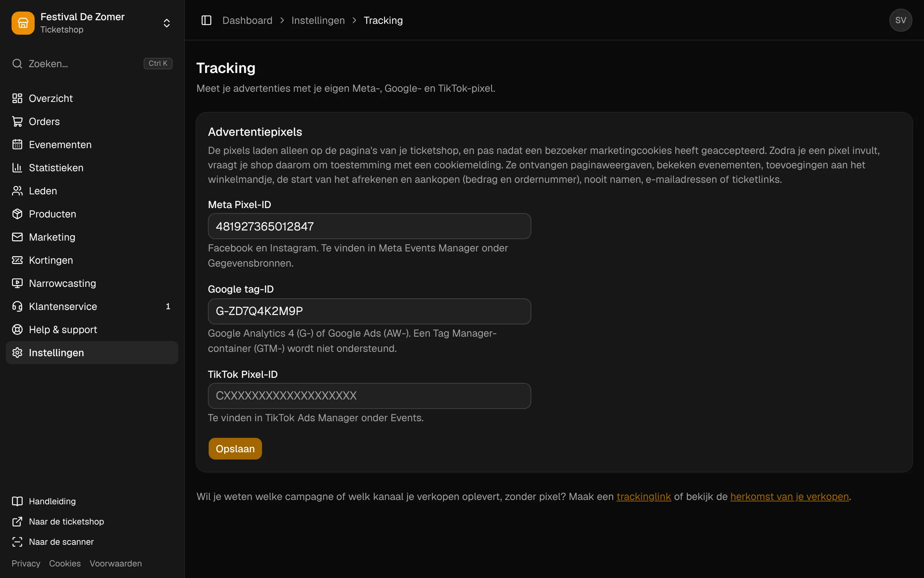Navigate to Dashboard in the breadcrumb
This screenshot has width=924, height=578.
click(x=247, y=20)
